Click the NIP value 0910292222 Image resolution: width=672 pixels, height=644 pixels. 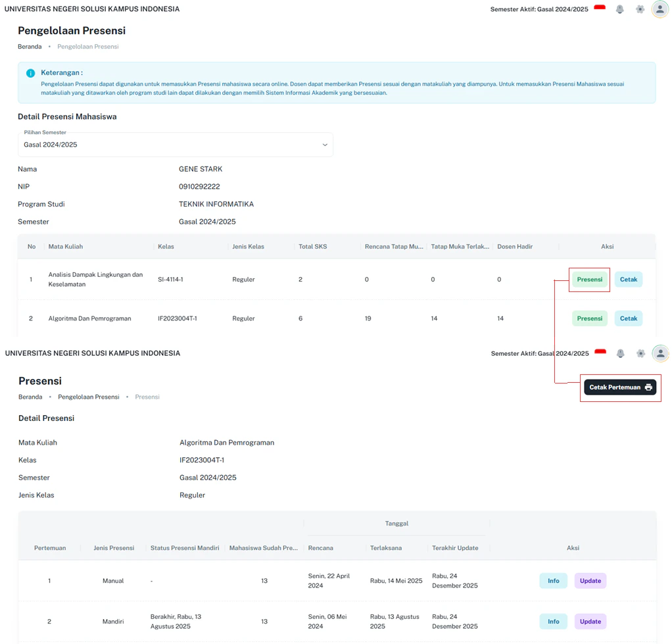(199, 187)
